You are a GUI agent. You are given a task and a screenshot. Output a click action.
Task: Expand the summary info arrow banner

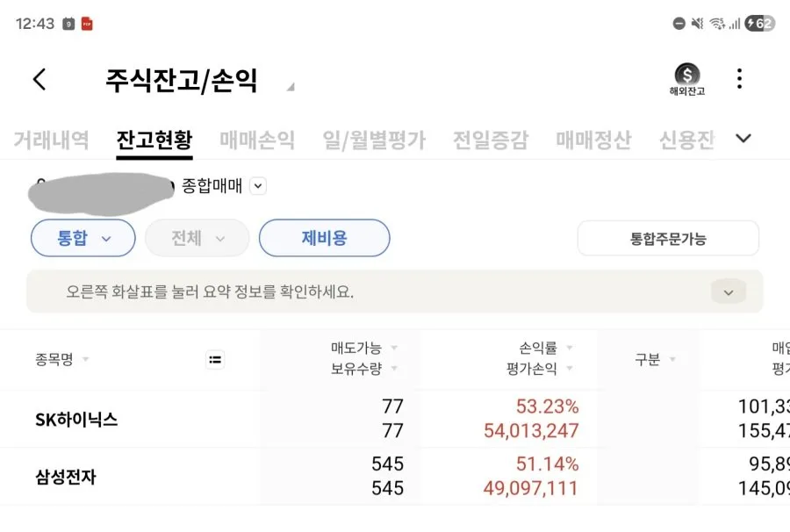point(728,292)
